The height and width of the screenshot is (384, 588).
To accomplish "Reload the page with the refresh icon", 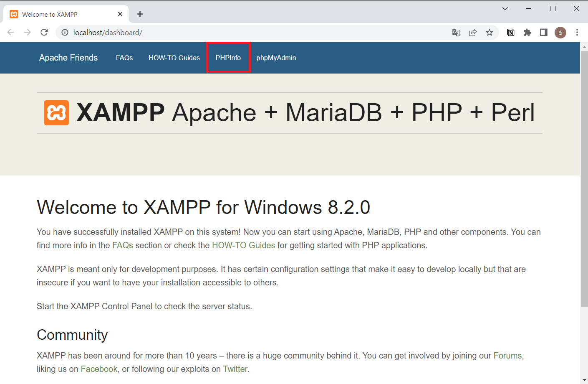I will pos(44,32).
